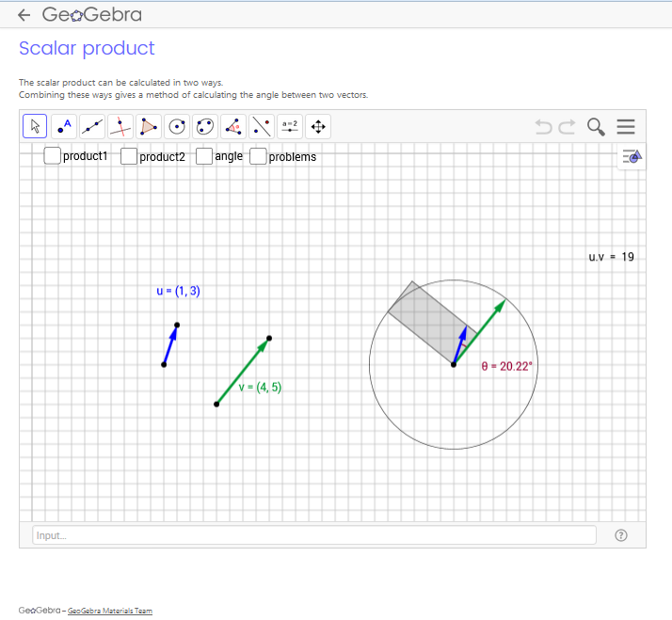
Task: Tick the angle checkbox
Action: 204,156
